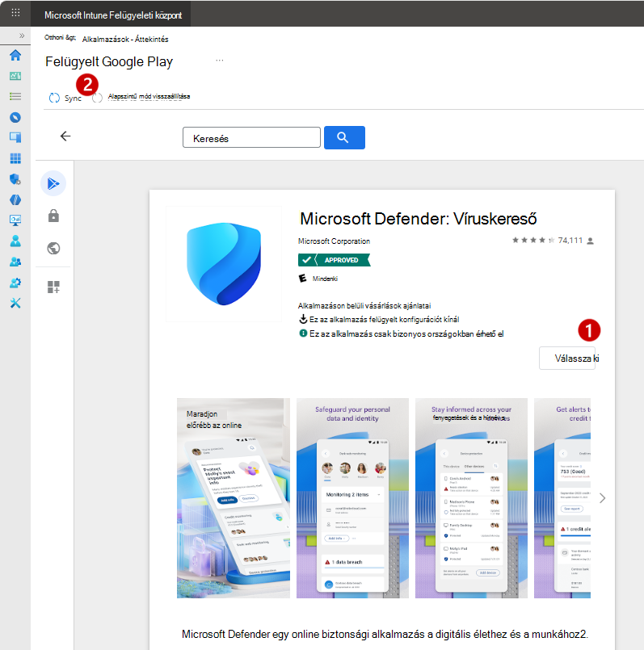
Task: Select Google Play Store apps icon
Action: point(53,183)
